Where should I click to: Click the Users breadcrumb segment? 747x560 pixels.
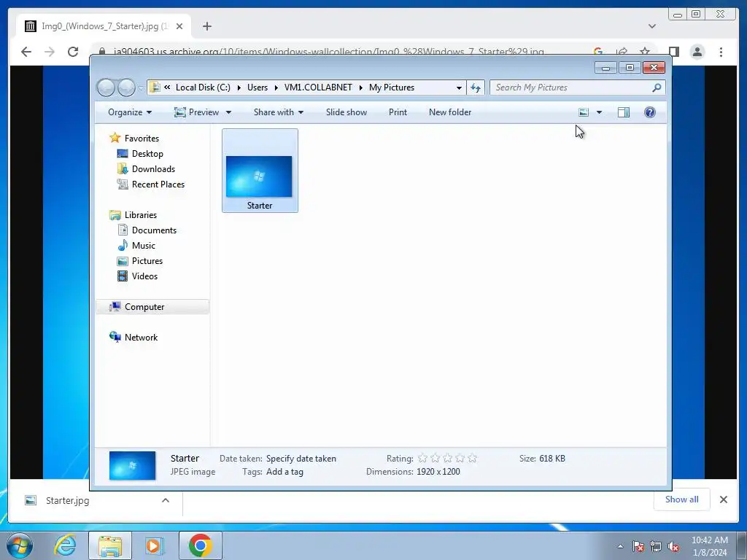pyautogui.click(x=258, y=87)
